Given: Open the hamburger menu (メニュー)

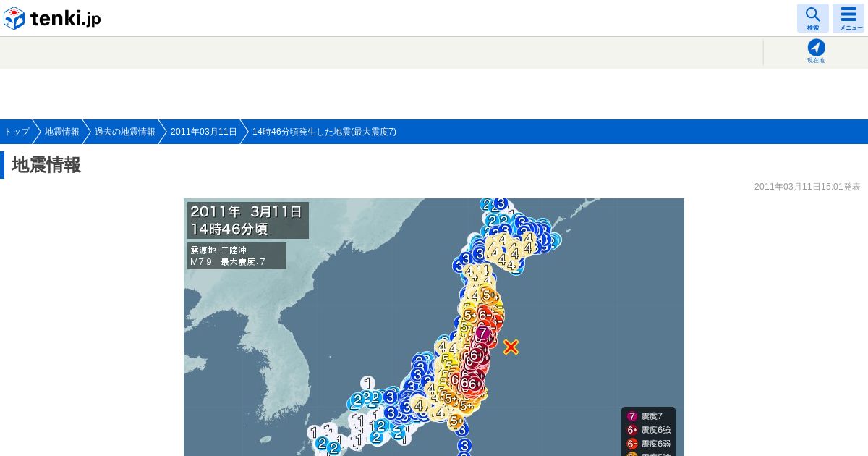Looking at the screenshot, I should 848,18.
